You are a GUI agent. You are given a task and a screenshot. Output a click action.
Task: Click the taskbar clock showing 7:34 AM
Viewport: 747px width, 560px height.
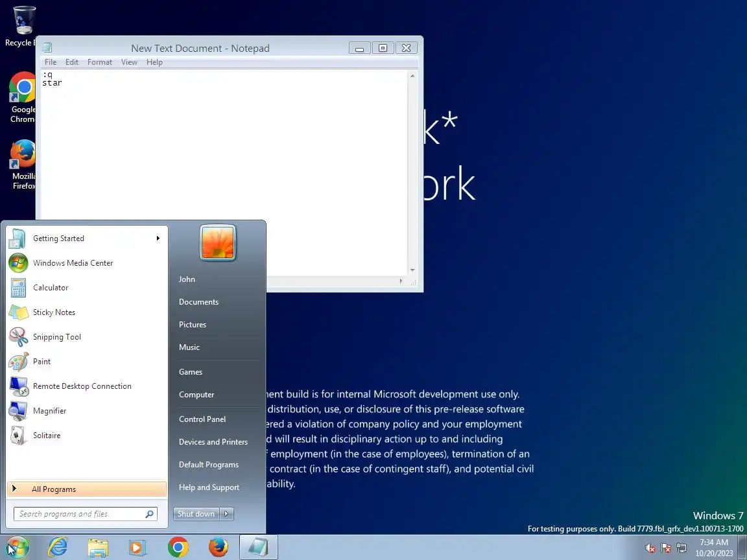713,548
